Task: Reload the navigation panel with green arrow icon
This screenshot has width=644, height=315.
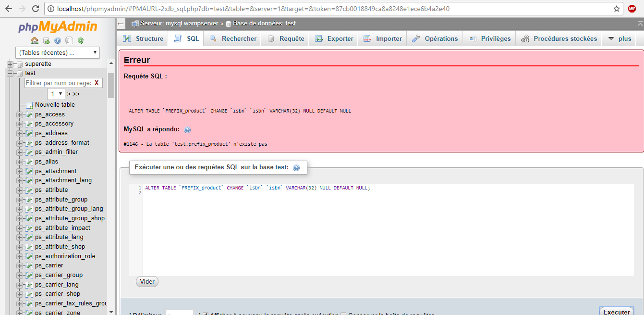Action: [x=81, y=41]
